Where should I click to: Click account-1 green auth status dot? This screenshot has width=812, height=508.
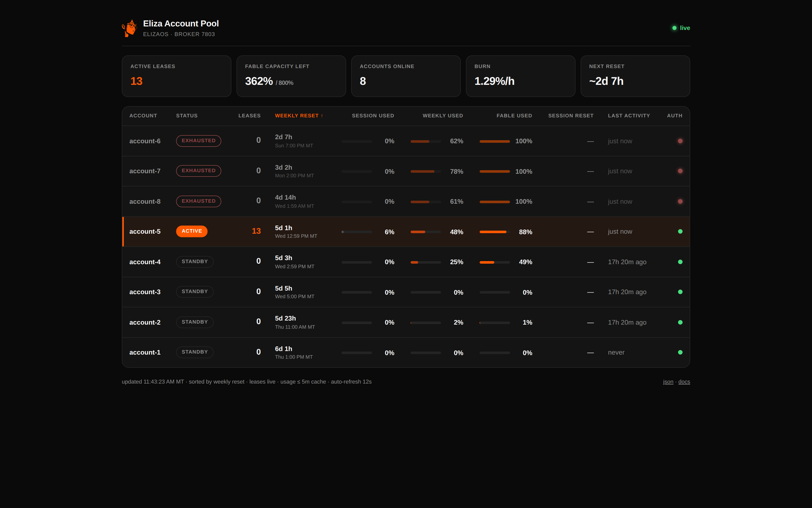coord(680,353)
